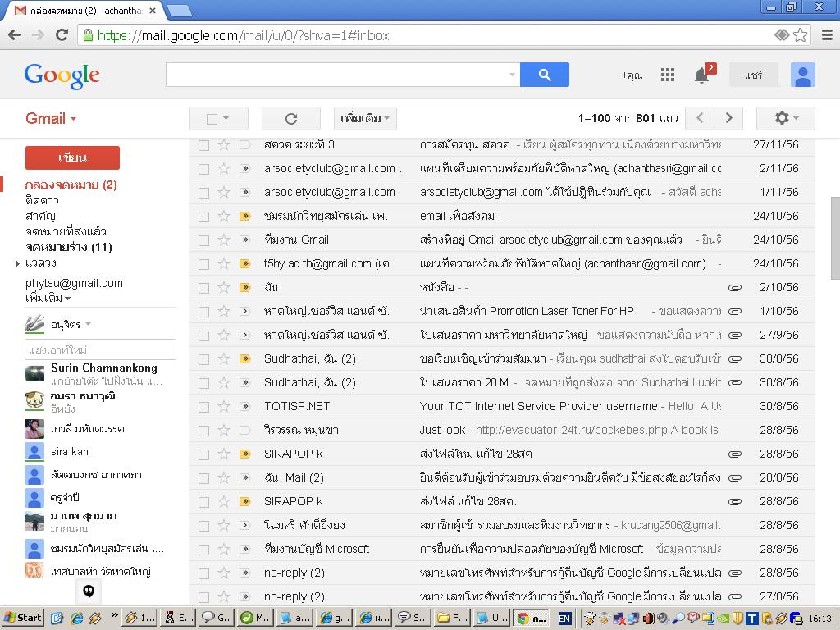The image size is (840, 630).
Task: Select the โฉมศรี ศักดิ์ยิ่งยง email checkbox
Action: click(203, 526)
